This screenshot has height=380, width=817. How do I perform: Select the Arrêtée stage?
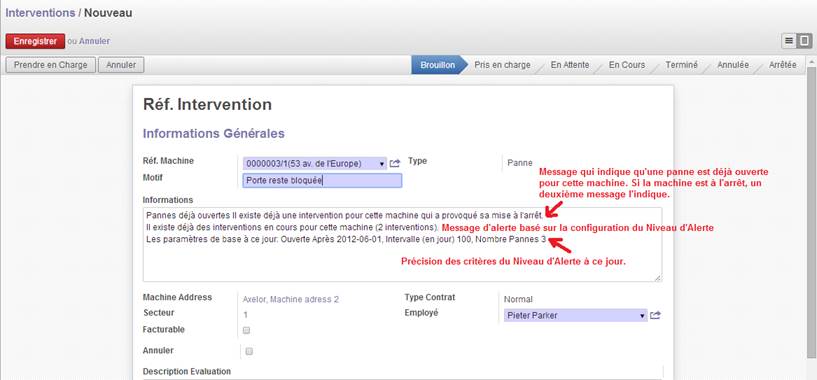click(783, 65)
